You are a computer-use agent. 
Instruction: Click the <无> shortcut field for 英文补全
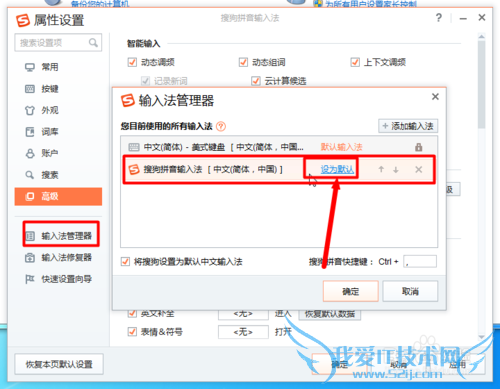(243, 314)
